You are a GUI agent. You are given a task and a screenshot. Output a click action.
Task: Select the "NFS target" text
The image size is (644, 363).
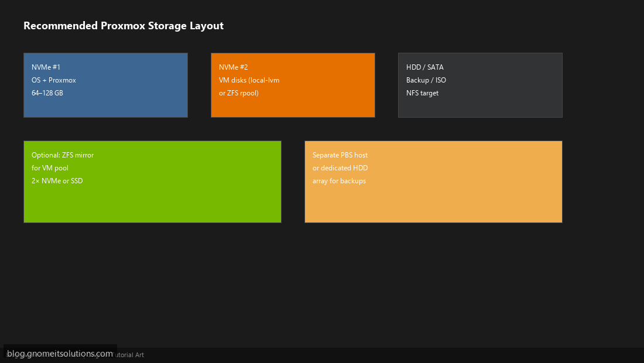point(422,93)
